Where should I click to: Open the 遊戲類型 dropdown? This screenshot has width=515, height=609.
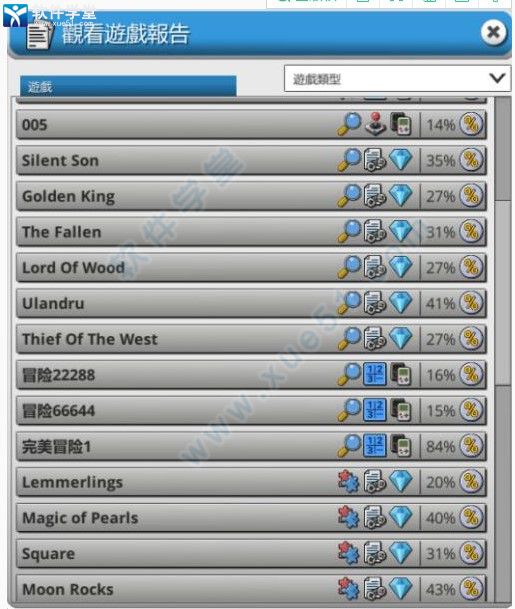(397, 79)
